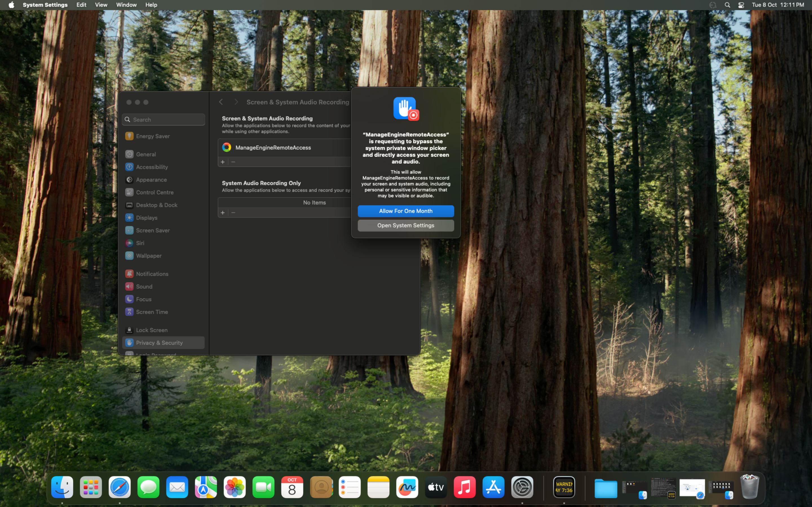This screenshot has height=507, width=812.
Task: Open Displays settings
Action: pos(147,218)
